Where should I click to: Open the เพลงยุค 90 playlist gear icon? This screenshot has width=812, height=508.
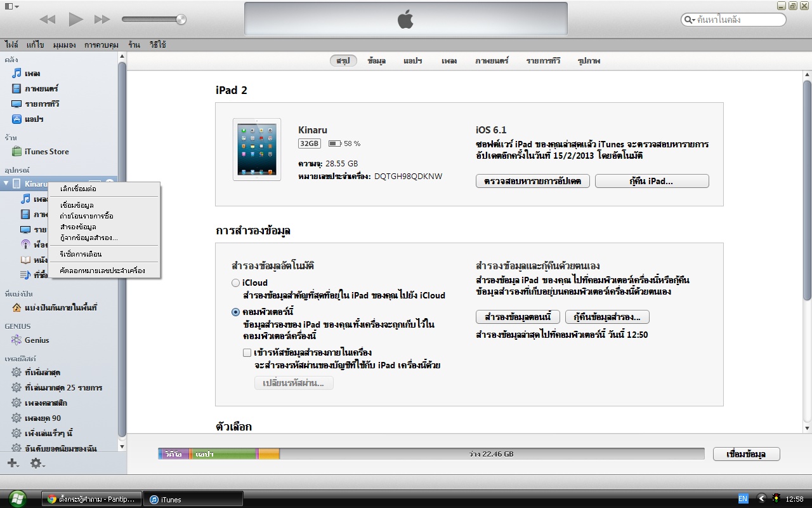pos(17,418)
